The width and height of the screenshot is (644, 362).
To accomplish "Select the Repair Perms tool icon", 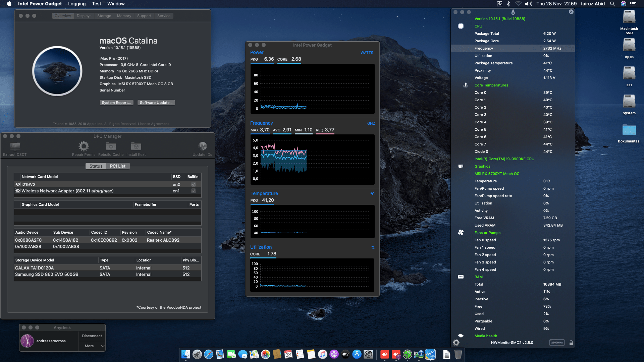I will click(x=83, y=146).
